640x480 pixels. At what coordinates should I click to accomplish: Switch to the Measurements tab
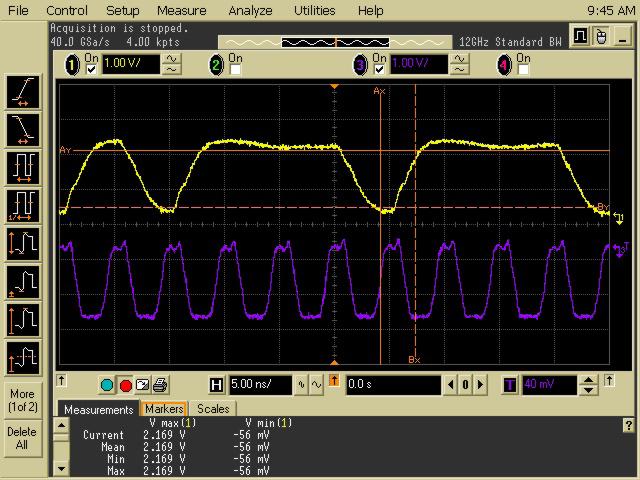(x=99, y=409)
